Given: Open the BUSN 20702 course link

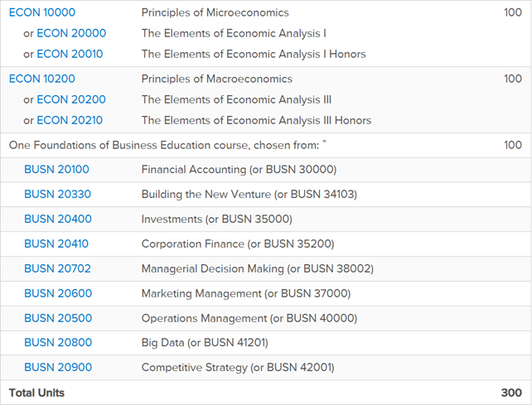Looking at the screenshot, I should (57, 269).
